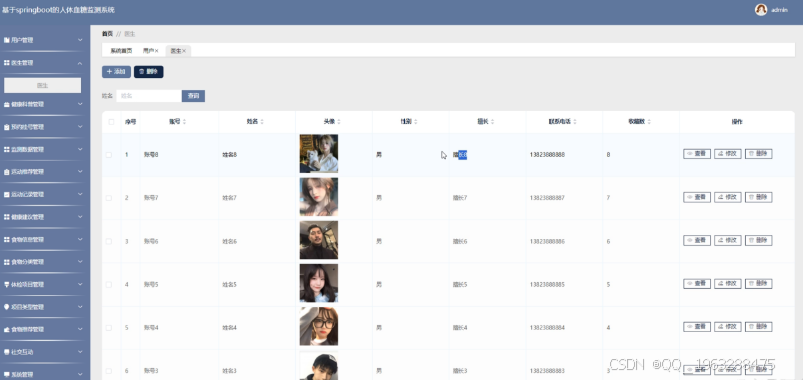Click the dark 删除 batch delete button
This screenshot has width=803, height=380.
149,72
